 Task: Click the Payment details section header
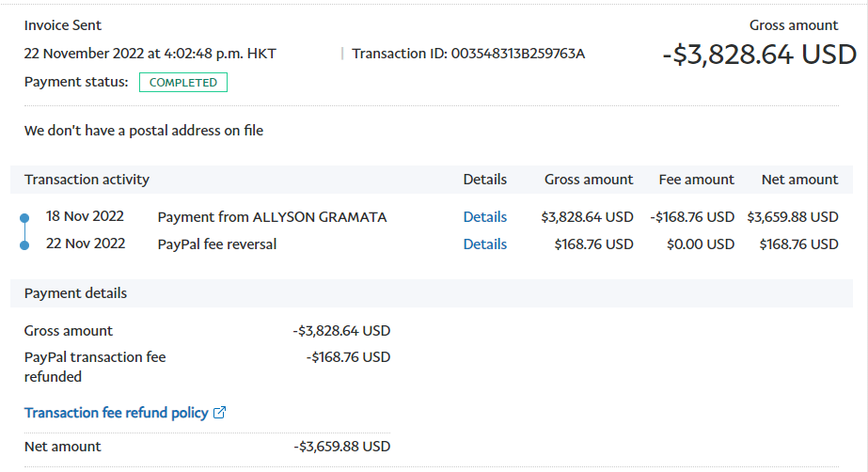tap(75, 293)
